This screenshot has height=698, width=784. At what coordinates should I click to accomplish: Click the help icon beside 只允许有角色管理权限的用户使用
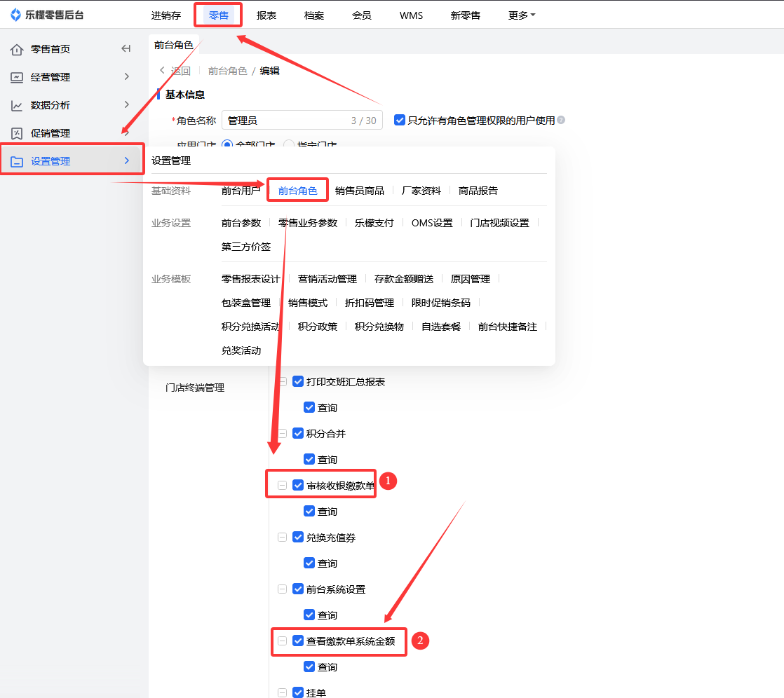click(561, 120)
